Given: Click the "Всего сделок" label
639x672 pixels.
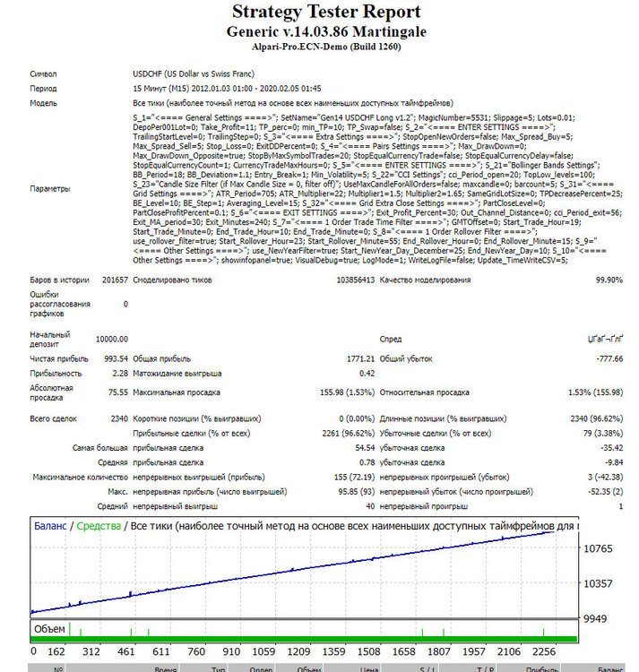Looking at the screenshot, I should coord(53,418).
